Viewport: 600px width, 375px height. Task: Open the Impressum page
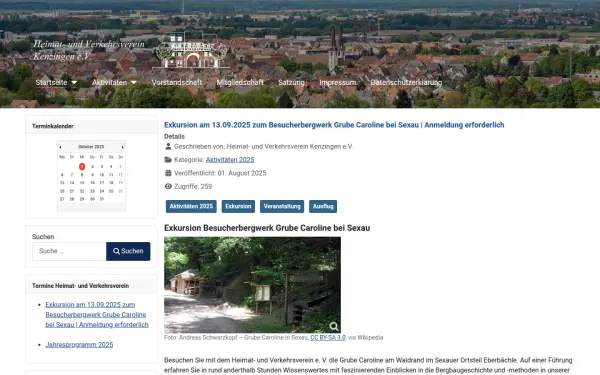click(x=338, y=82)
